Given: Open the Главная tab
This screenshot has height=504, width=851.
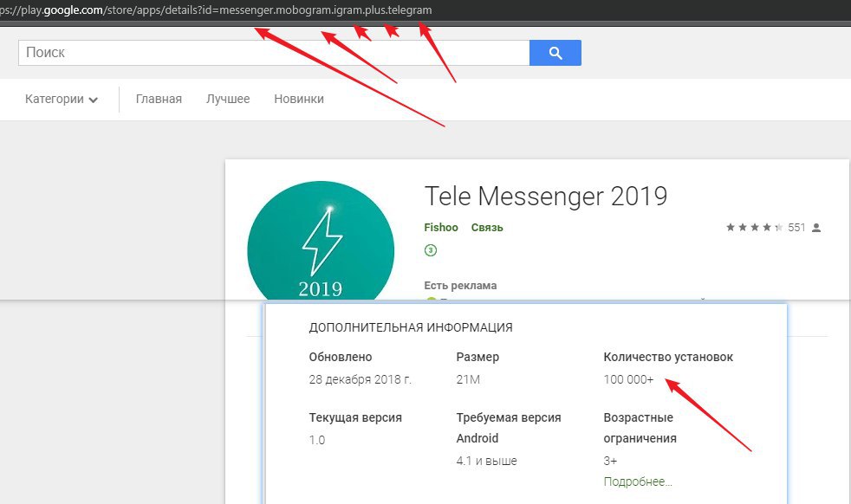Looking at the screenshot, I should [x=159, y=100].
